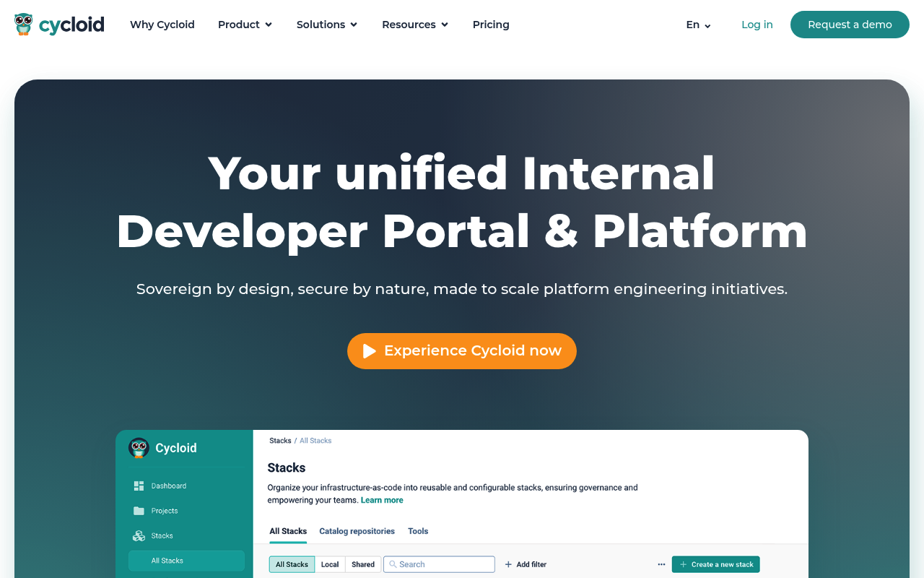Select Projects in the sidebar

[x=165, y=511]
